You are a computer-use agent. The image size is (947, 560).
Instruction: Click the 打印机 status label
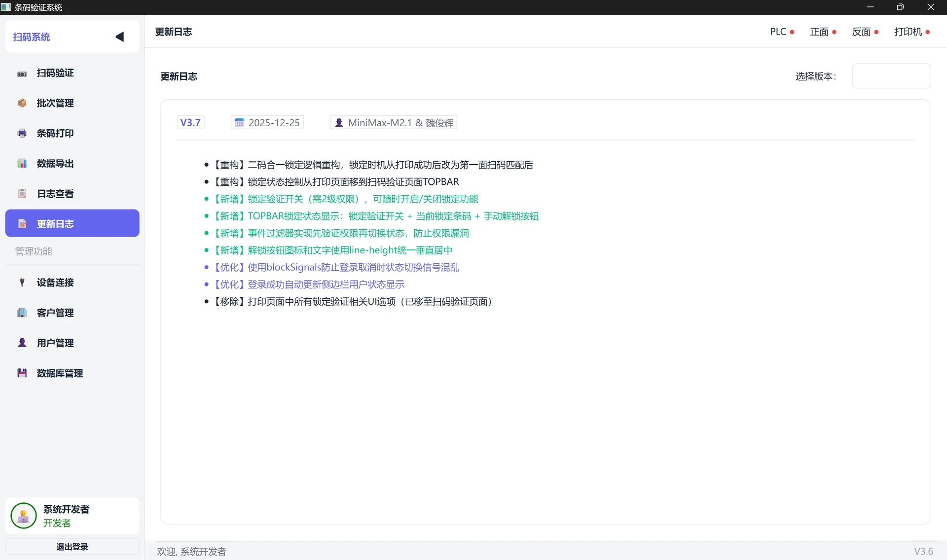pyautogui.click(x=908, y=32)
